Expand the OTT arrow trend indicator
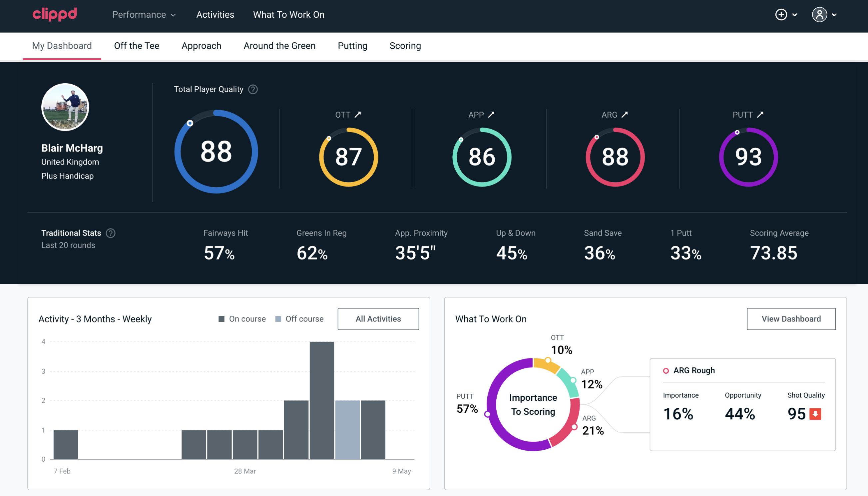Image resolution: width=868 pixels, height=496 pixels. [358, 114]
